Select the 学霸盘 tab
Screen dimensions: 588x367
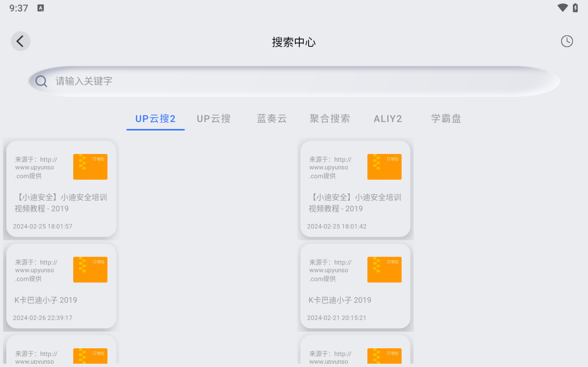coord(446,119)
